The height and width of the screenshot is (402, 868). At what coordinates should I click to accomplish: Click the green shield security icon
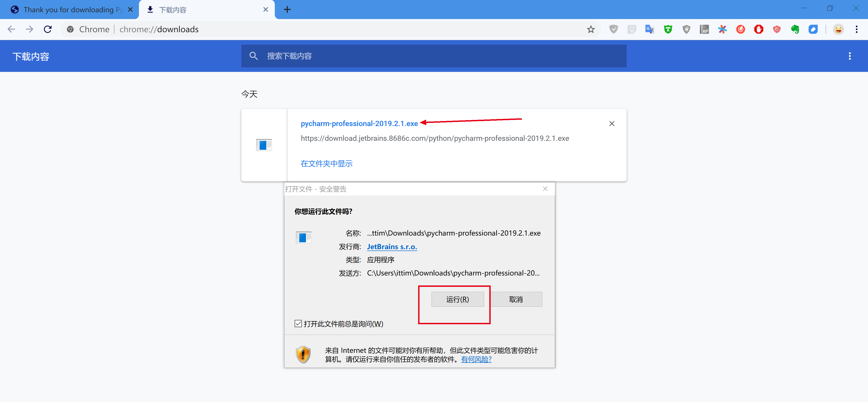[668, 30]
